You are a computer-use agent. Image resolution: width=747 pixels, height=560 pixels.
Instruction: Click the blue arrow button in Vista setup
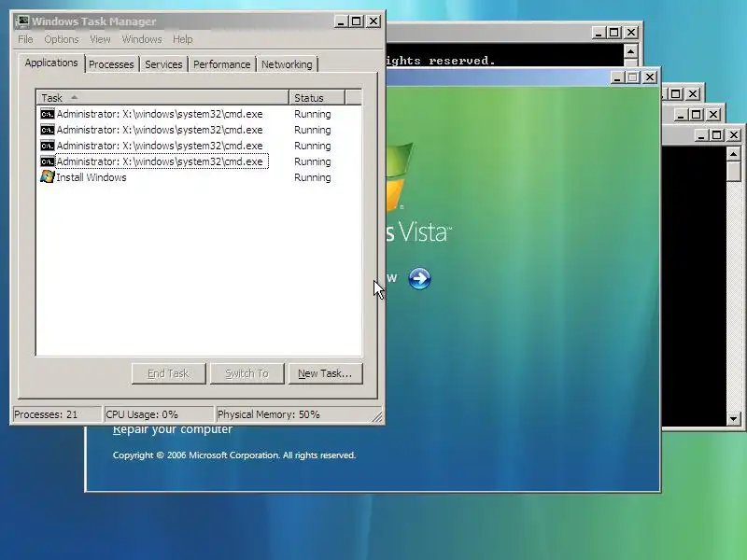tap(419, 278)
